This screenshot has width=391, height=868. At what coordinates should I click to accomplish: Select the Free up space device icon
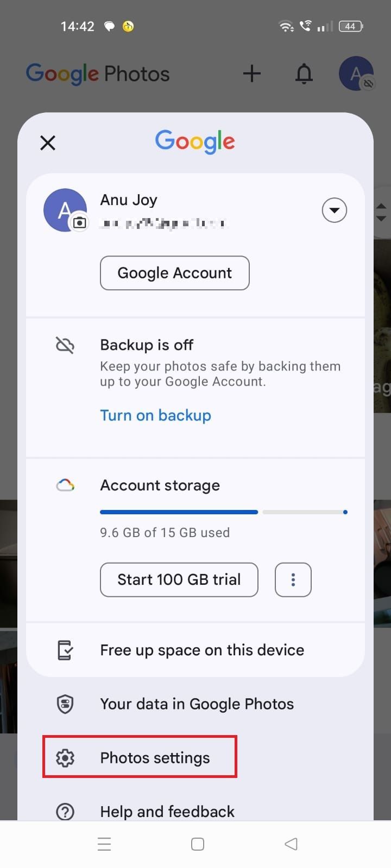pos(65,649)
